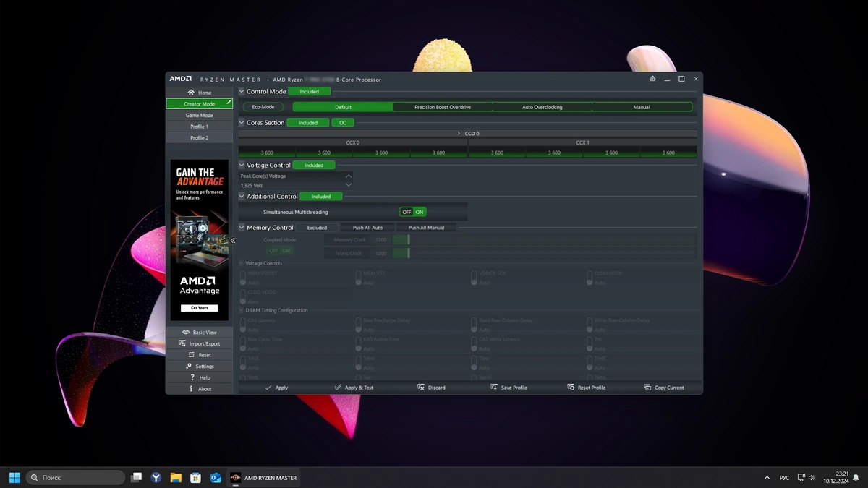Collapse the Additional Control section
Viewport: 868px width, 488px height.
(x=242, y=197)
